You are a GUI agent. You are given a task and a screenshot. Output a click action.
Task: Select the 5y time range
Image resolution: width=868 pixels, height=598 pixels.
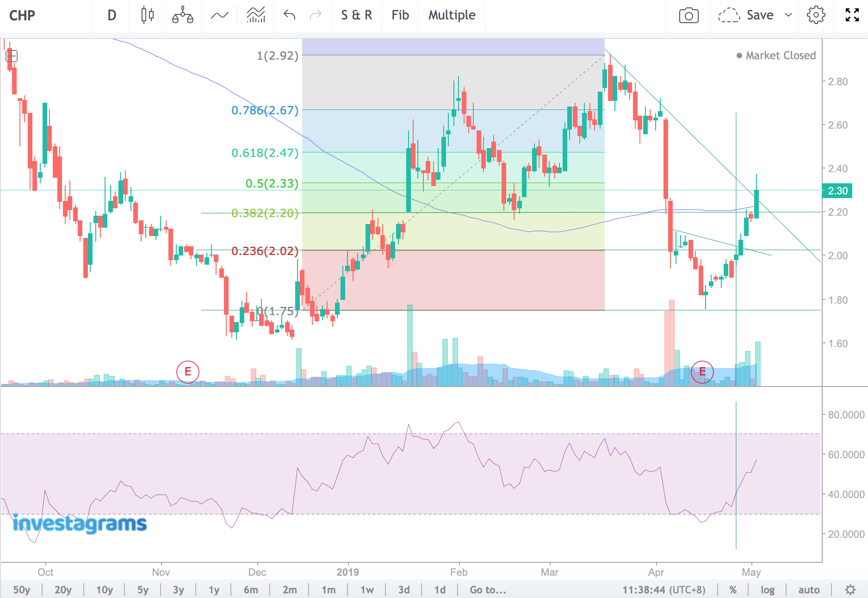(x=143, y=590)
